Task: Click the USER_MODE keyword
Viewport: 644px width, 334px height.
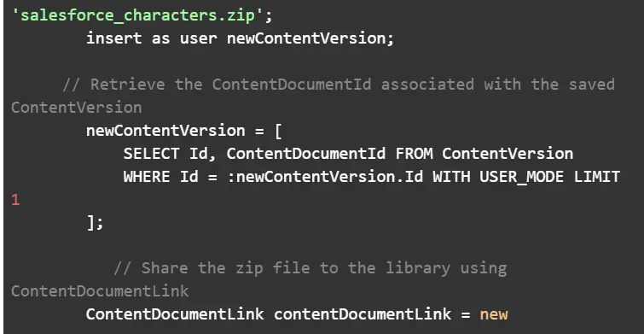Action: [522, 177]
